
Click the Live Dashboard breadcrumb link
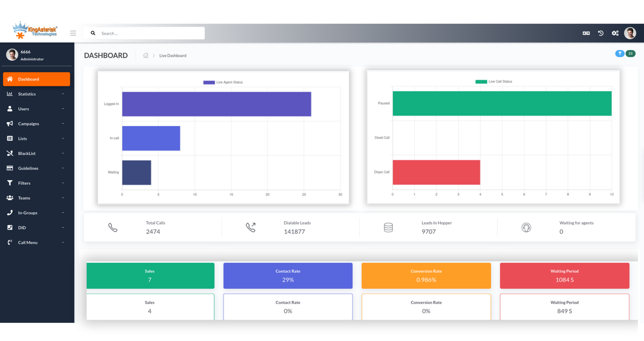coord(173,56)
